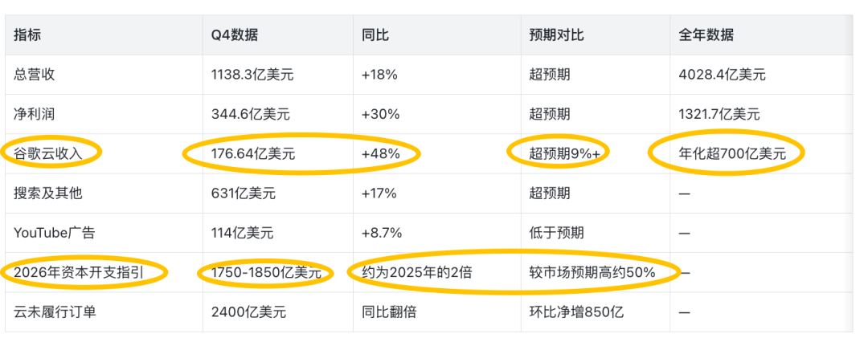Click the 云未履行订单 row label

pyautogui.click(x=55, y=312)
